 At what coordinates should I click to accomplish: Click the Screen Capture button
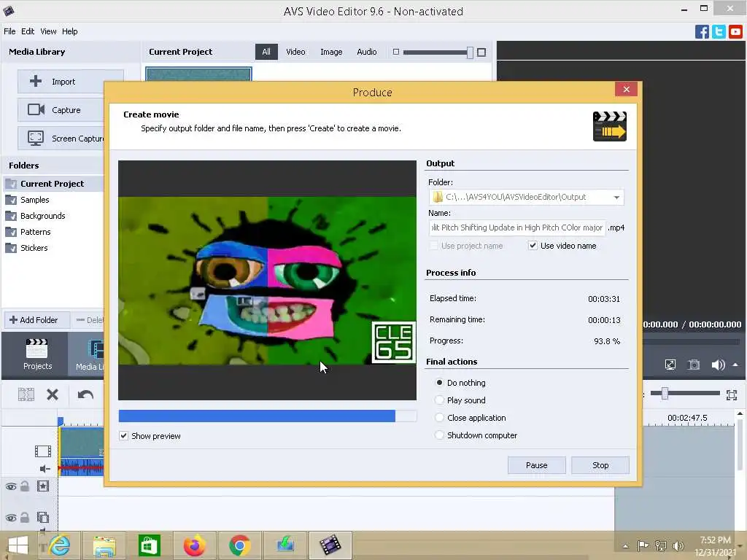[x=61, y=139]
